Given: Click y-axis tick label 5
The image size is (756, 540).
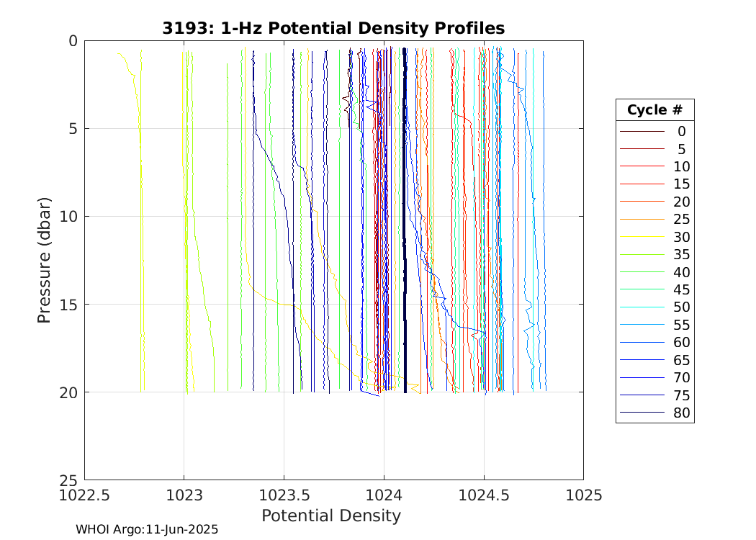Looking at the screenshot, I should click(x=73, y=129).
